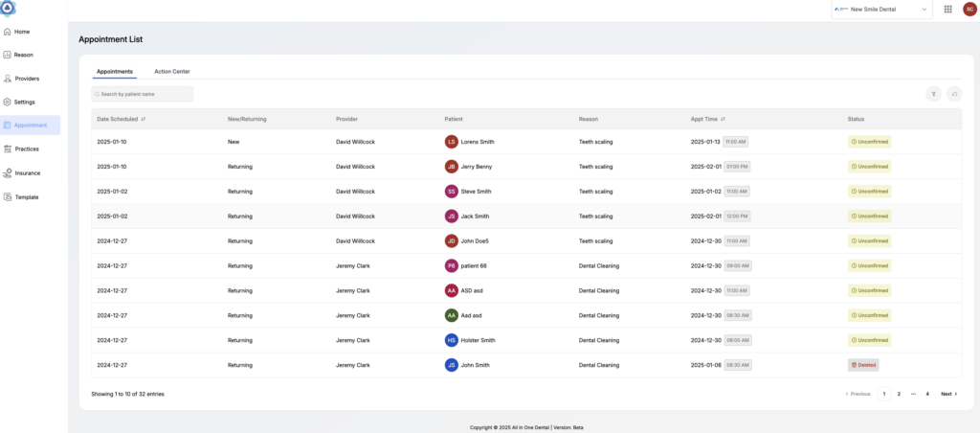Click the refresh icon above the table
Viewport: 980px width, 433px height.
[954, 94]
